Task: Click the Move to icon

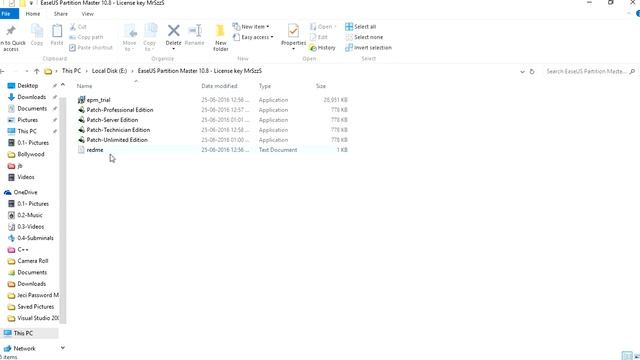Action: [x=130, y=31]
